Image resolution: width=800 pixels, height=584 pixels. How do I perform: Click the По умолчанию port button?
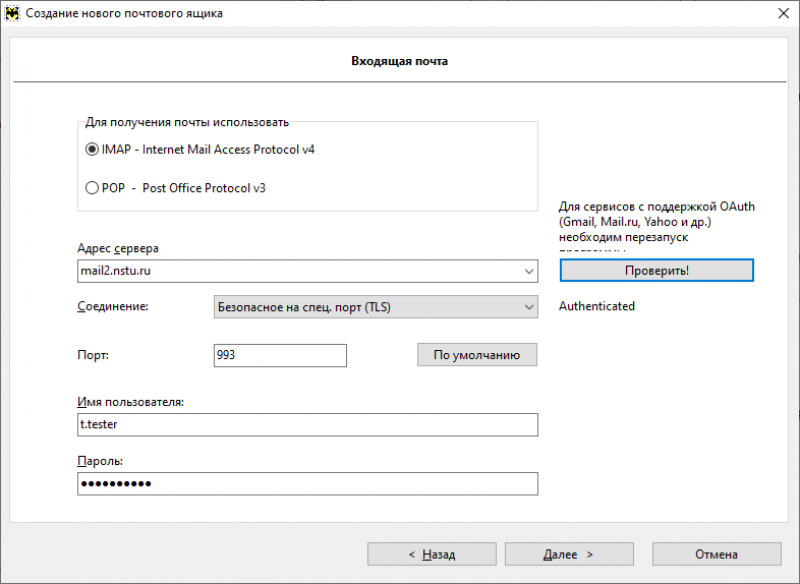477,354
